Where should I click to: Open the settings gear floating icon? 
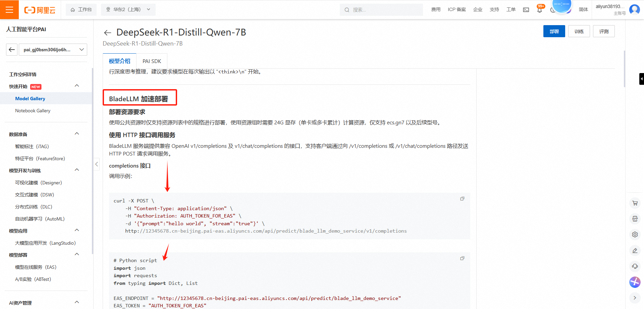click(635, 235)
